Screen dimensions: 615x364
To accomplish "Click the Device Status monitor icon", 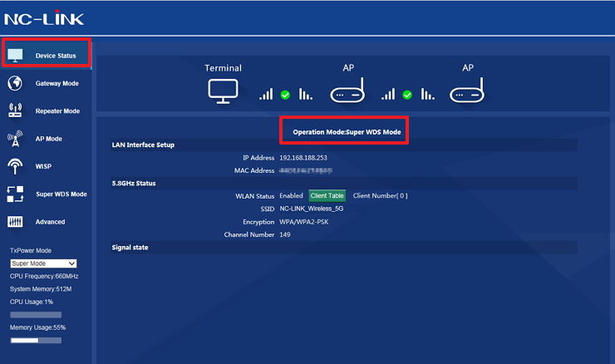I will pos(15,56).
